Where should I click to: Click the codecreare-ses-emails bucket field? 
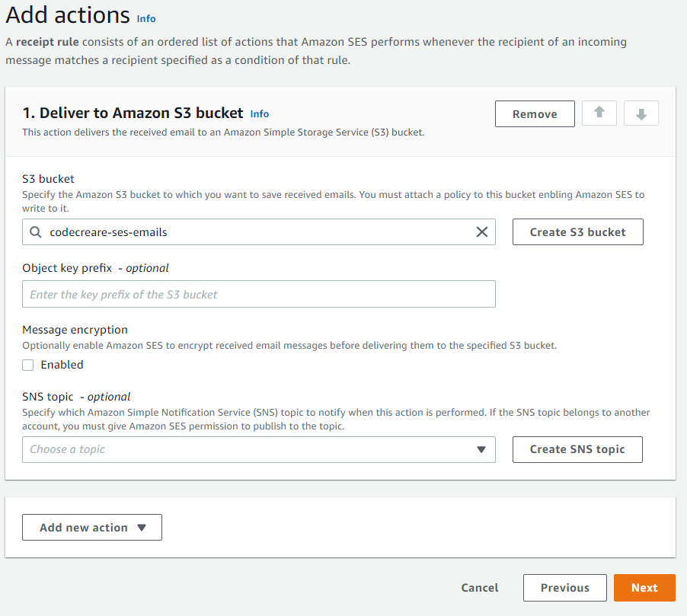point(258,231)
